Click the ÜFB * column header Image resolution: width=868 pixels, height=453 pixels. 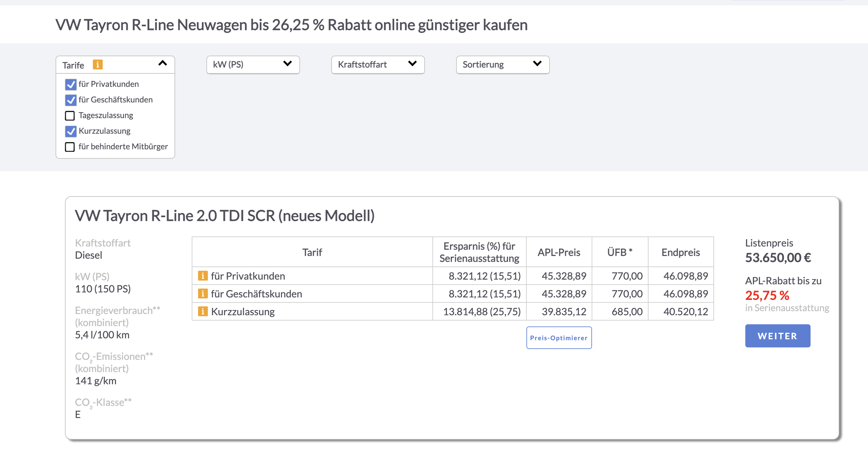[620, 252]
